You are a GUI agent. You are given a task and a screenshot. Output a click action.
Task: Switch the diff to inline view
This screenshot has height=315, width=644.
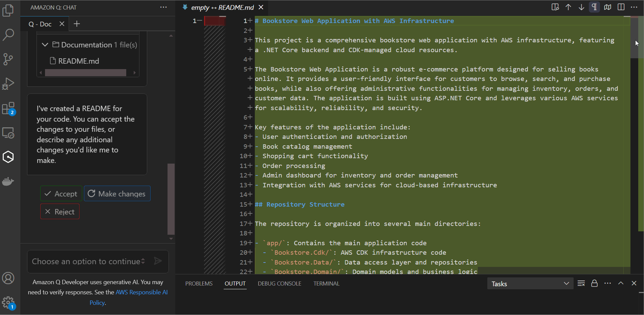(555, 7)
